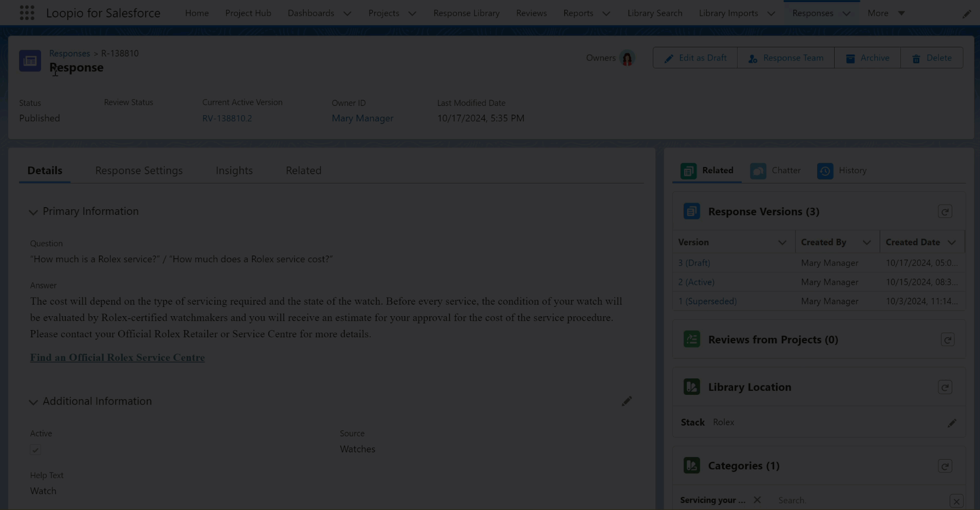Open Project Hub in the navigation bar

[x=248, y=13]
